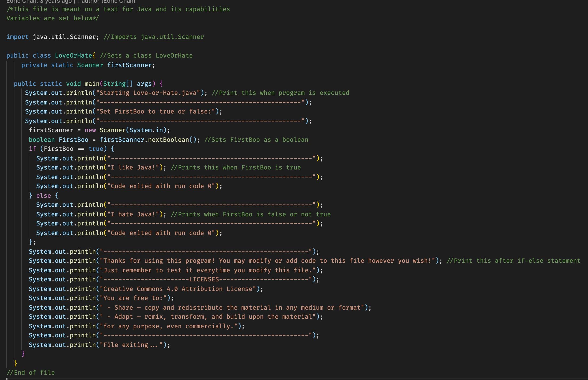Place cursor on 'LoveOrHate' class name
Viewport: 588px width, 380px height.
coord(73,55)
